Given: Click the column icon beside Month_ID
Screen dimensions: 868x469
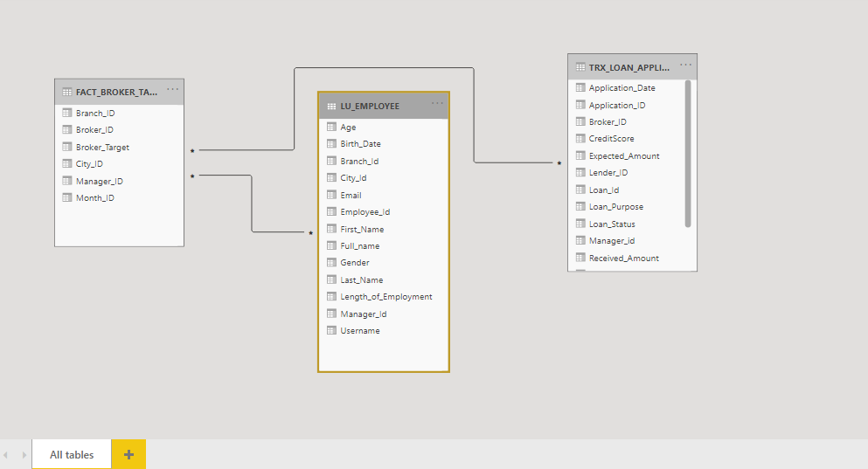Looking at the screenshot, I should (67, 197).
